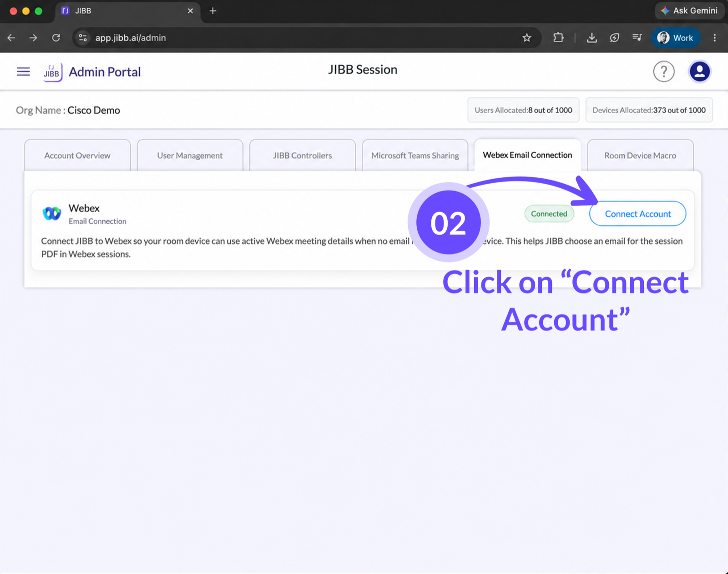Screen dimensions: 728x574
Task: Select the Webex Email Connection tab
Action: click(x=527, y=155)
